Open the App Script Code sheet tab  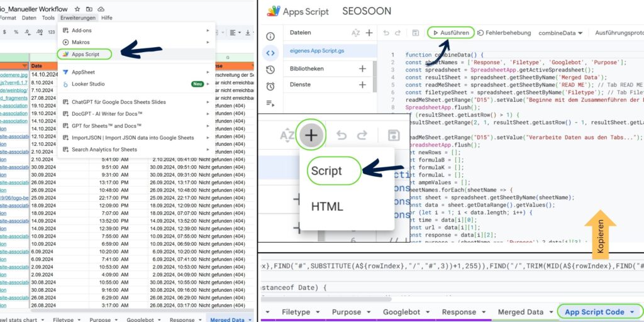tap(599, 312)
